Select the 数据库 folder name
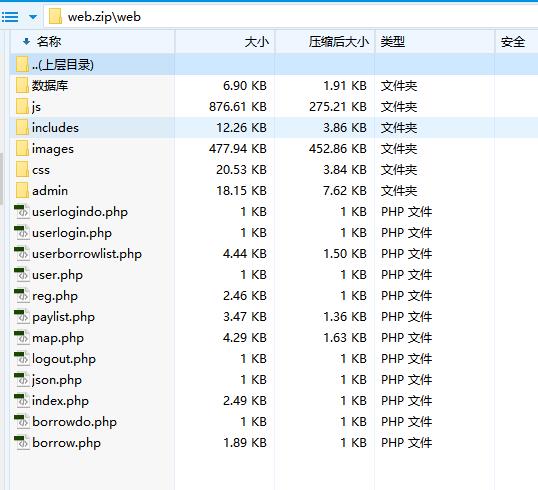538x490 pixels. coord(50,85)
